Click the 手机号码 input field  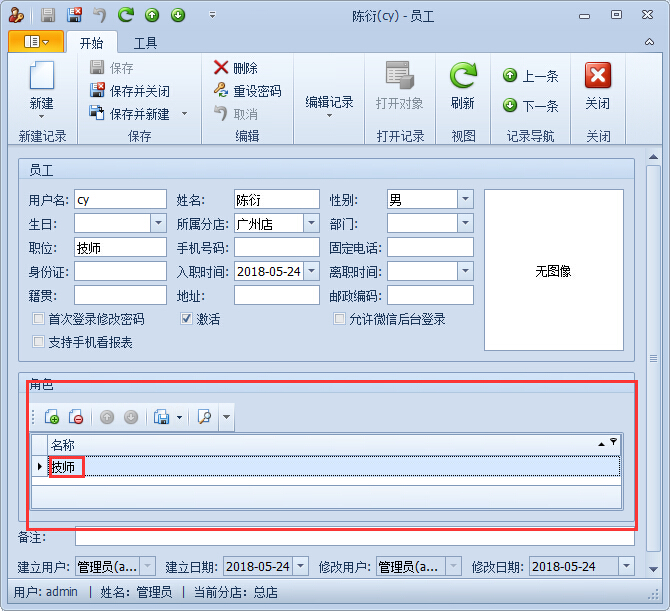pos(276,247)
